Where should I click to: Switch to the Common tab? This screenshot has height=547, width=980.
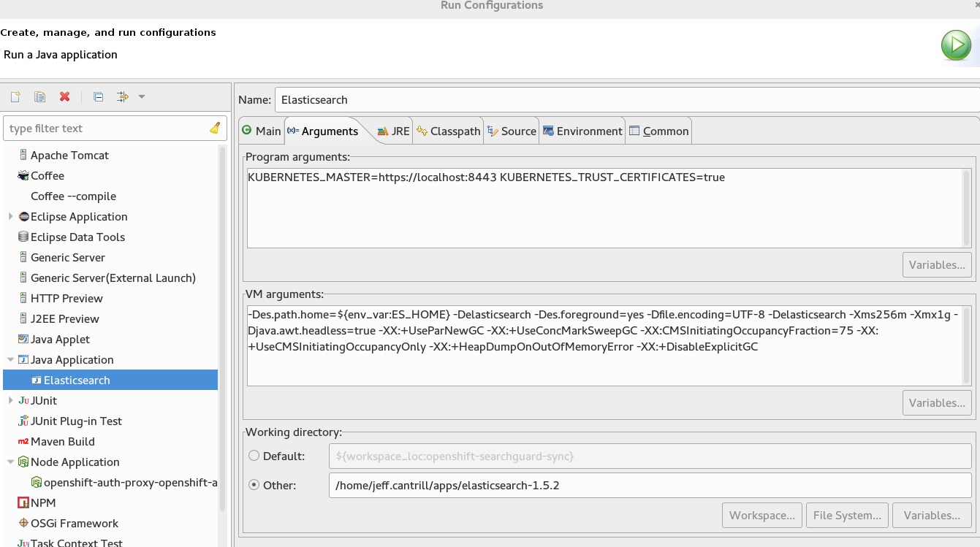tap(659, 131)
